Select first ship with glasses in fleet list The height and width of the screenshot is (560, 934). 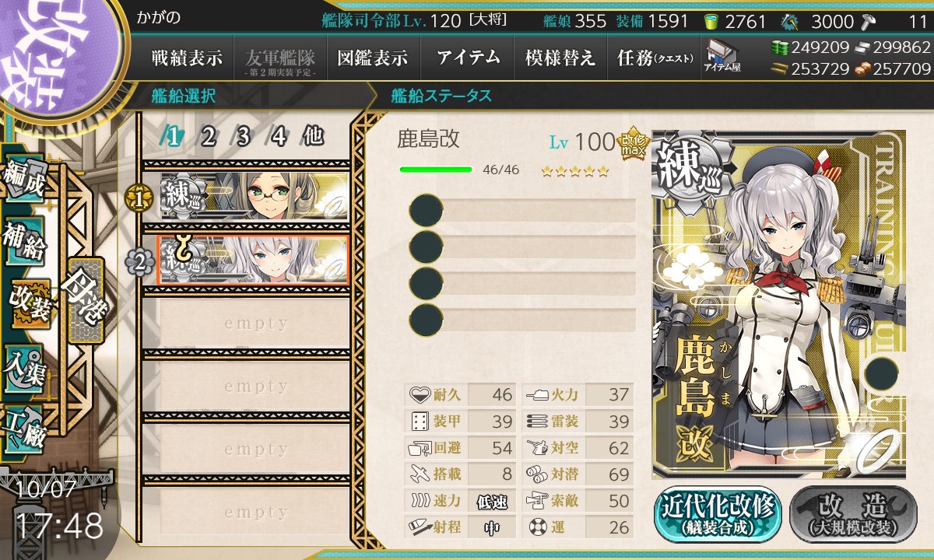pyautogui.click(x=254, y=195)
